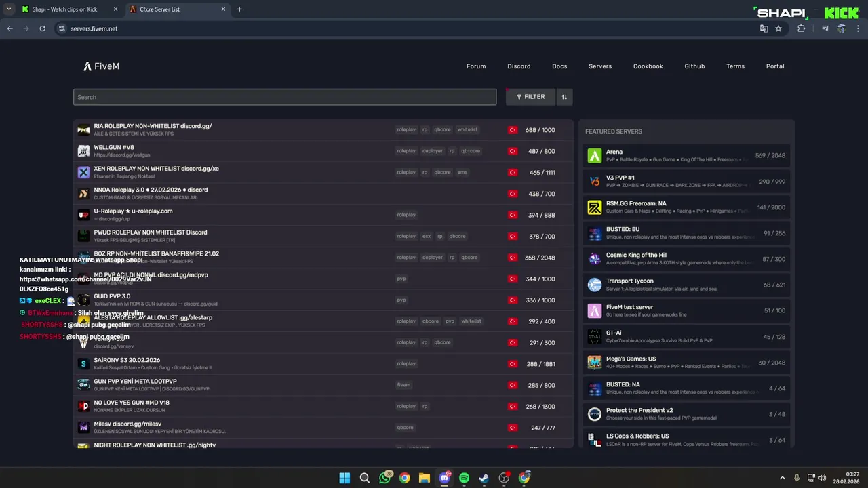Screen dimensions: 868x488
Task: Open WhatsApp from the taskbar
Action: tap(385, 478)
